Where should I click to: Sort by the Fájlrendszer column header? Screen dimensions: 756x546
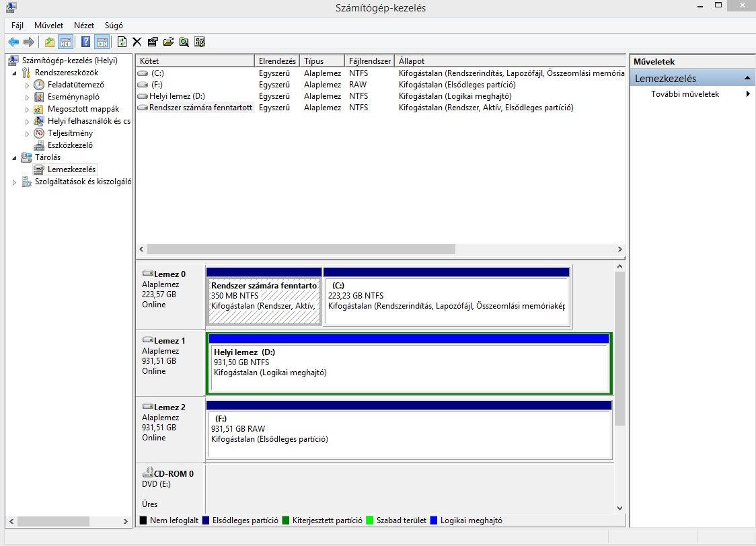370,61
